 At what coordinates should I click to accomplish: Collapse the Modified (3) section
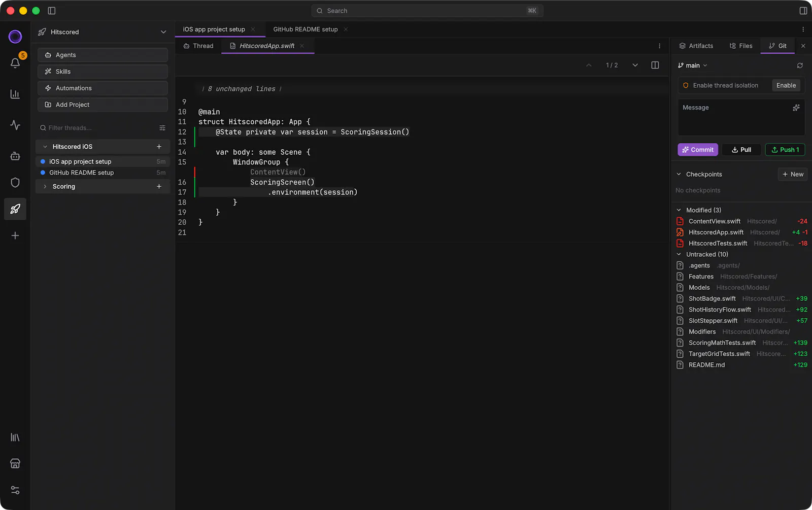click(679, 210)
